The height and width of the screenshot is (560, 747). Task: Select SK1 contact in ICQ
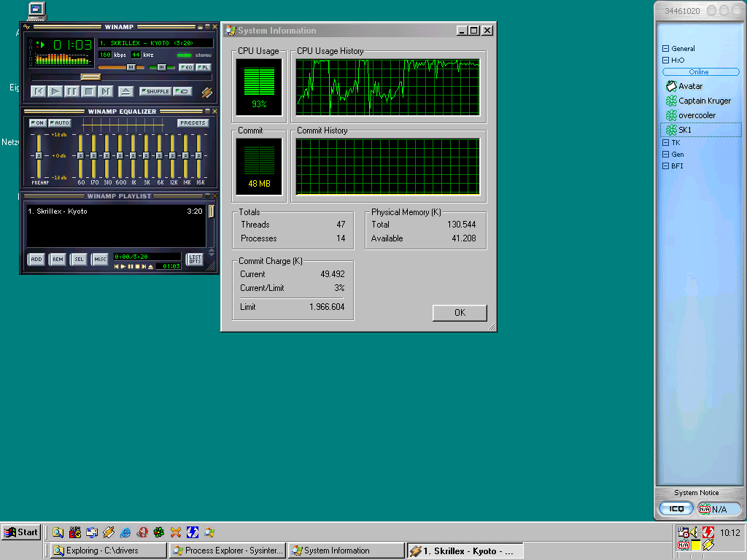click(700, 130)
